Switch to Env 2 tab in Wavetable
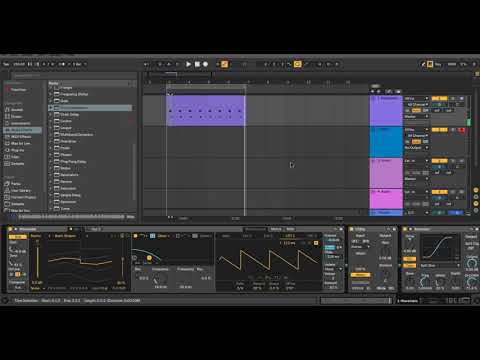Screen dimensions: 480x360 247,236
